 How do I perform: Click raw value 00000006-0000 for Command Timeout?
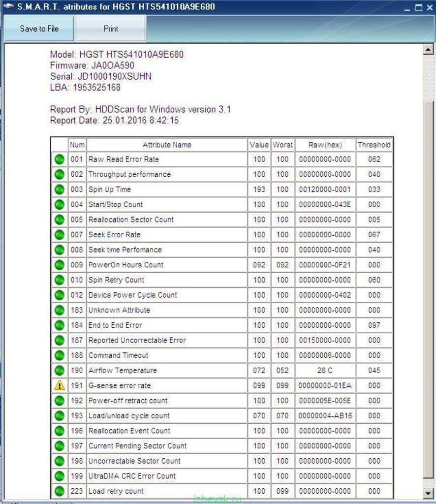(x=325, y=355)
